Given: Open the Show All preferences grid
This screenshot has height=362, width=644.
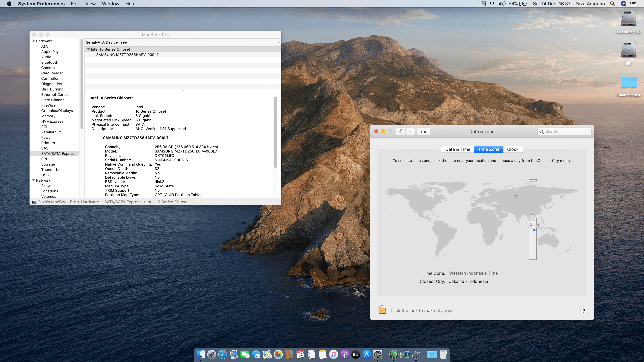Looking at the screenshot, I should pos(423,131).
